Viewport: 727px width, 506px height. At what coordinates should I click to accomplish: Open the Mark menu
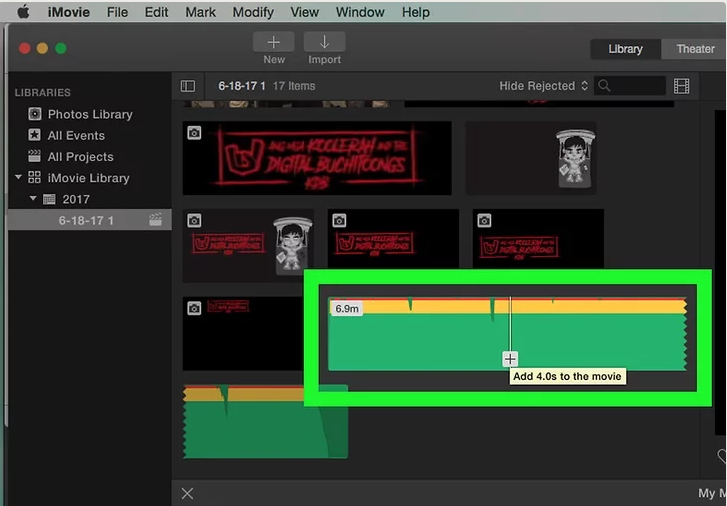[x=200, y=12]
